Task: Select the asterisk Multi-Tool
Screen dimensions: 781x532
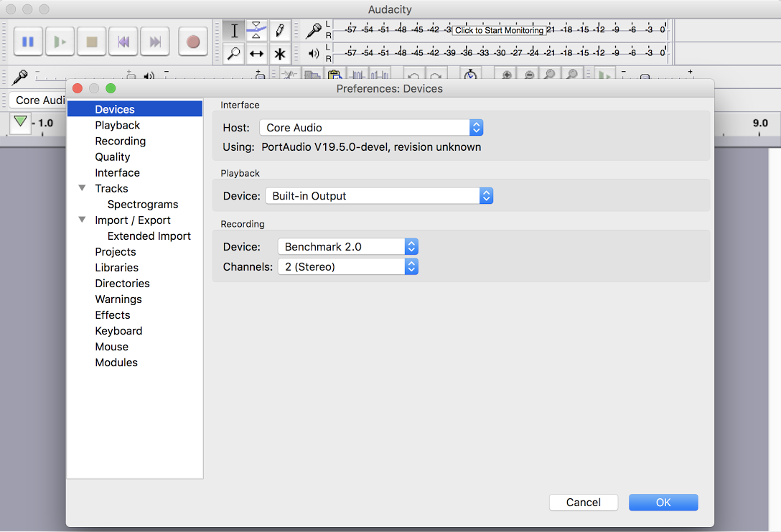Action: 280,53
